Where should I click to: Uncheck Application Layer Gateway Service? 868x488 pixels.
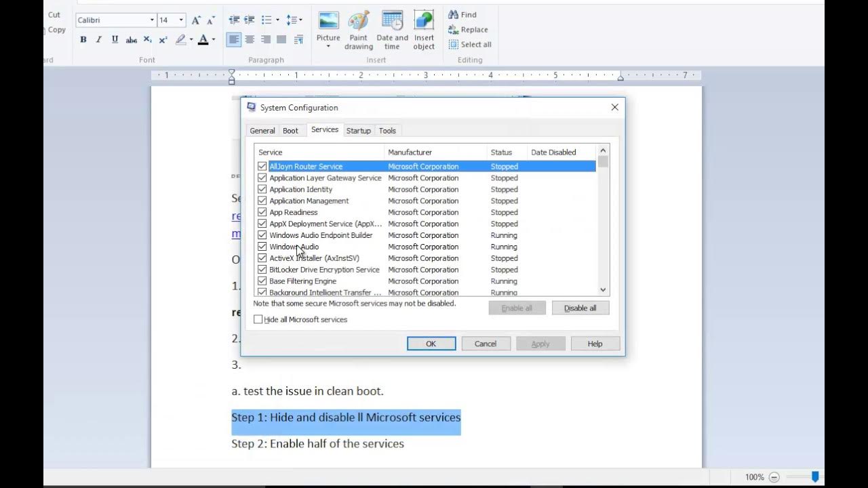coord(262,178)
